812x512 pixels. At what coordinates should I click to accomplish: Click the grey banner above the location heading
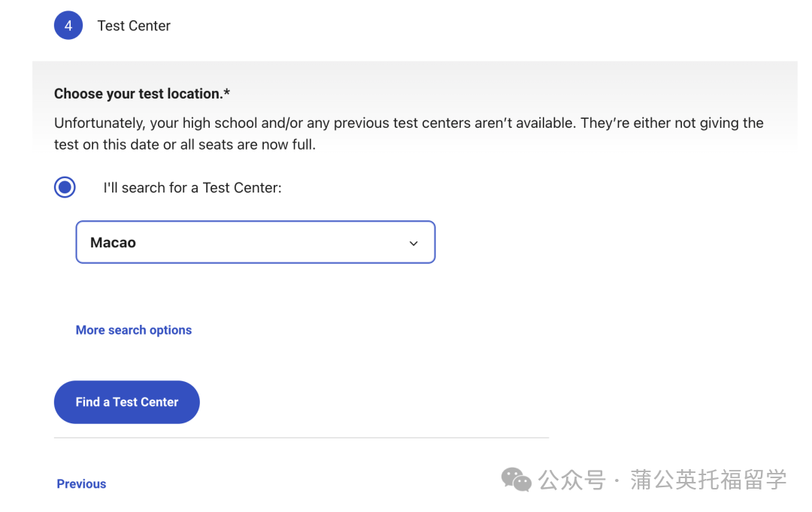[414, 72]
